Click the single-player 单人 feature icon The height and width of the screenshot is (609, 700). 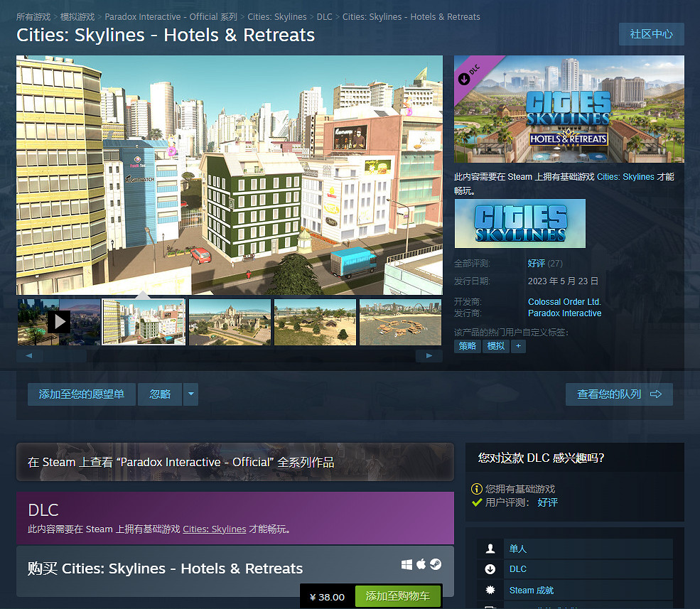coord(490,549)
